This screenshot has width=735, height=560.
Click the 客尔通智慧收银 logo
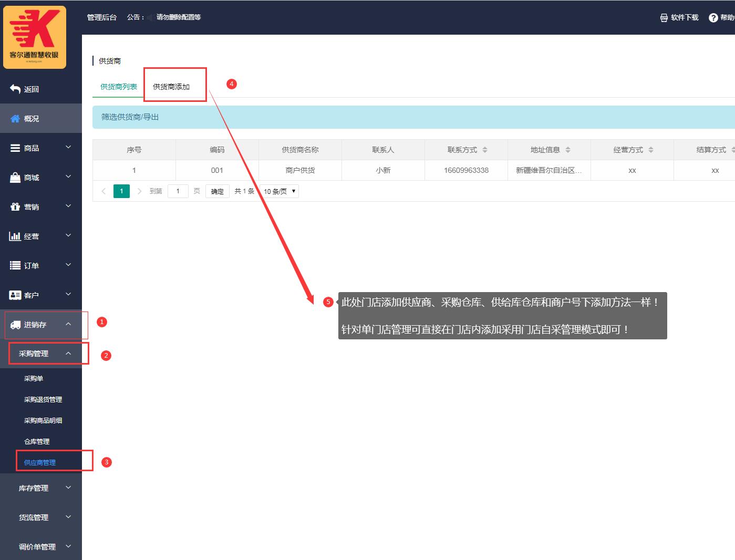(x=35, y=37)
